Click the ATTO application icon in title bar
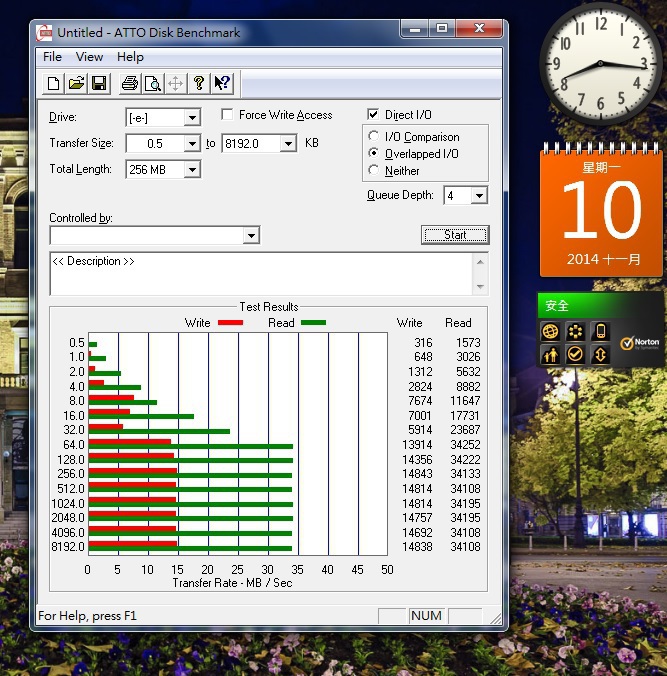Screen dimensions: 667x676 (44, 33)
